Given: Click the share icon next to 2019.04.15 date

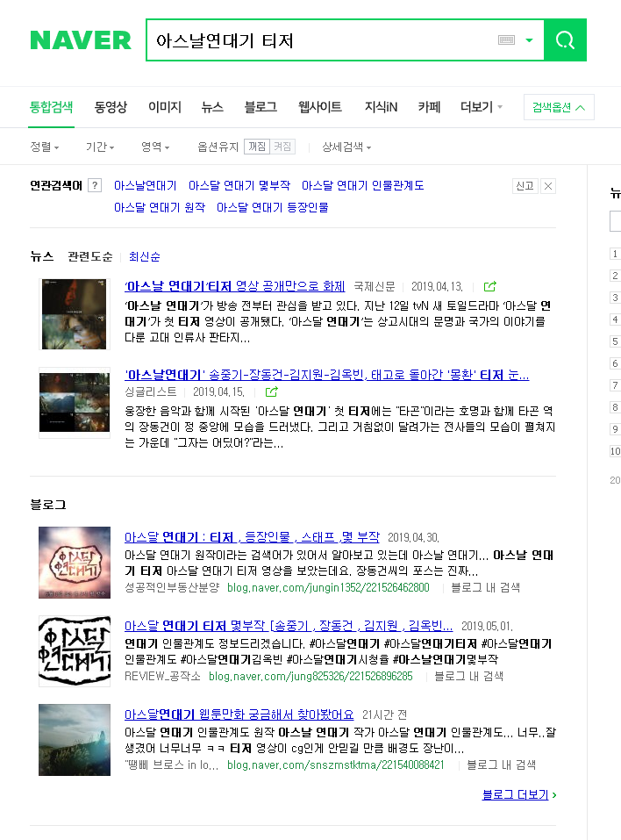Looking at the screenshot, I should (x=271, y=392).
